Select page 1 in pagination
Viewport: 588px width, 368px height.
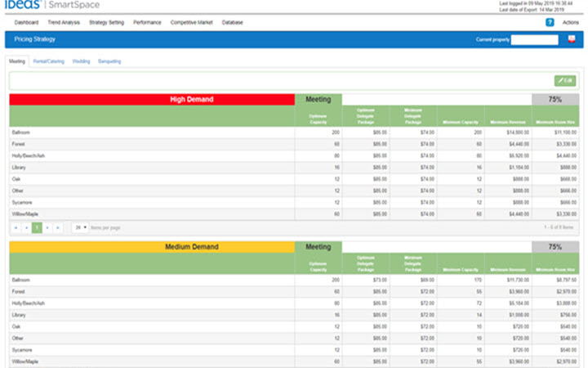[36, 227]
